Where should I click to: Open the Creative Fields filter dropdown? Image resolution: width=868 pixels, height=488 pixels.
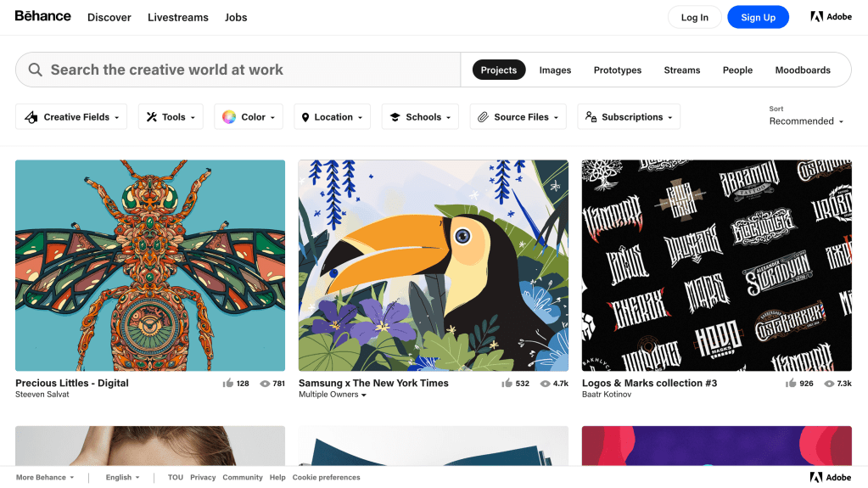pos(71,117)
